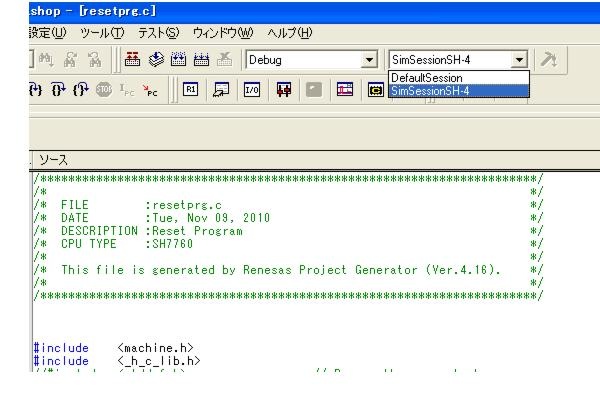600x396 pixels.
Task: Open the ツール(T) menu
Action: click(102, 33)
